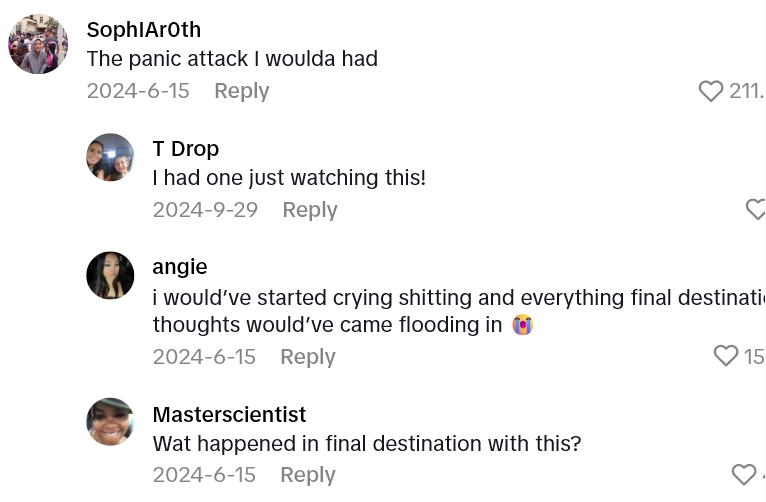Like angie's comment with heart icon
The width and height of the screenshot is (766, 502).
point(726,356)
